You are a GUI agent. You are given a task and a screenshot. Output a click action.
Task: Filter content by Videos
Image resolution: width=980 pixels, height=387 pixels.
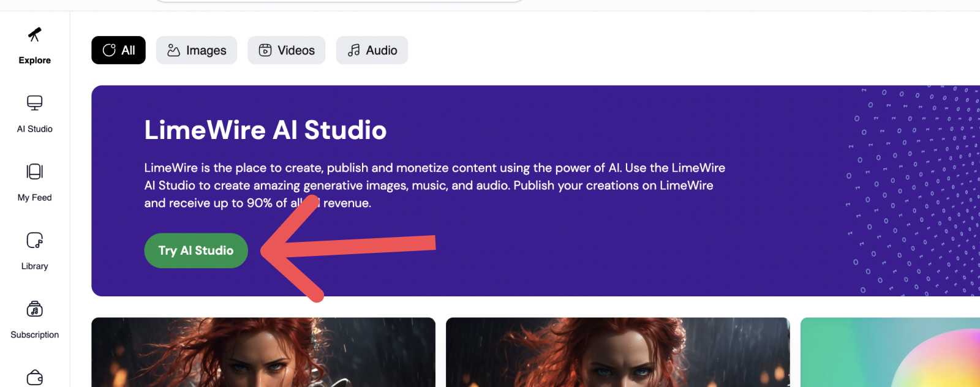(287, 50)
